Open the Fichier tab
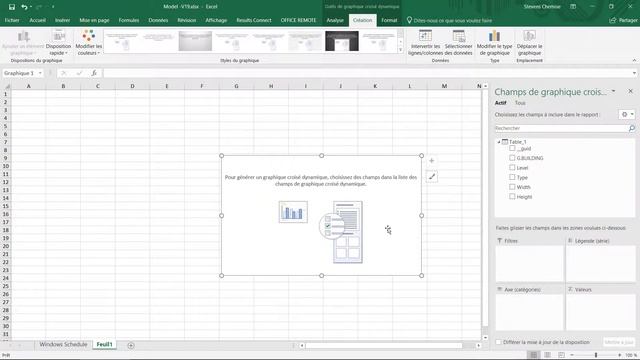 [x=12, y=20]
